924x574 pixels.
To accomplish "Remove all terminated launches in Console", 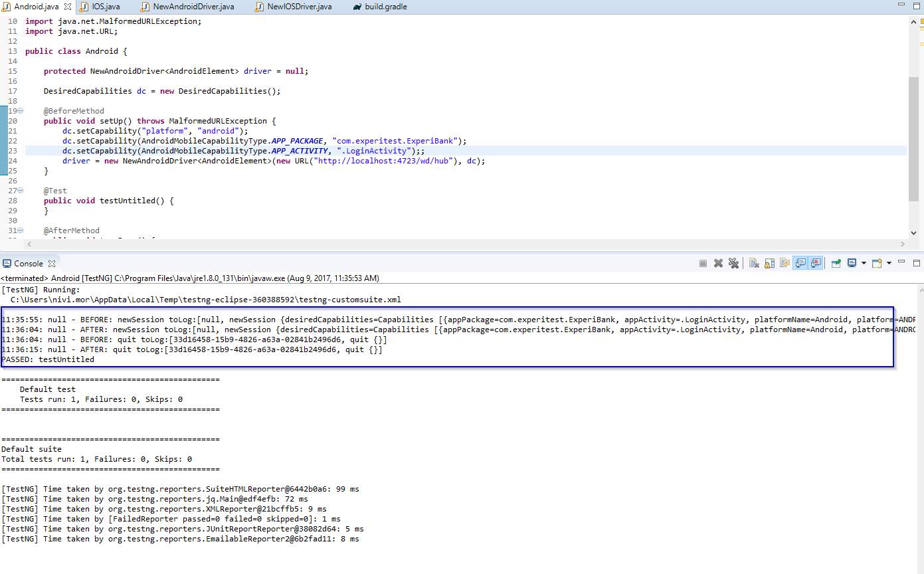I will click(733, 263).
